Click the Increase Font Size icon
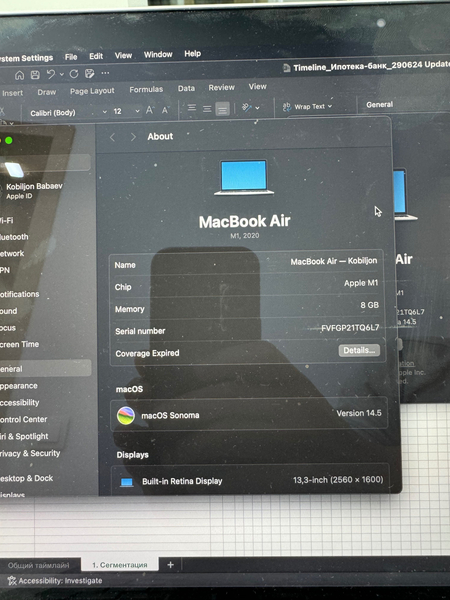The image size is (450, 600). tap(150, 110)
